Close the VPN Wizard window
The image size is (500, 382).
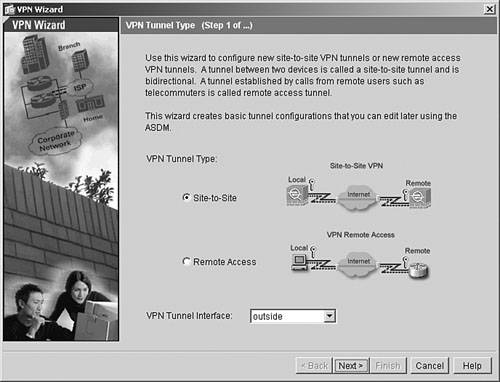point(489,9)
